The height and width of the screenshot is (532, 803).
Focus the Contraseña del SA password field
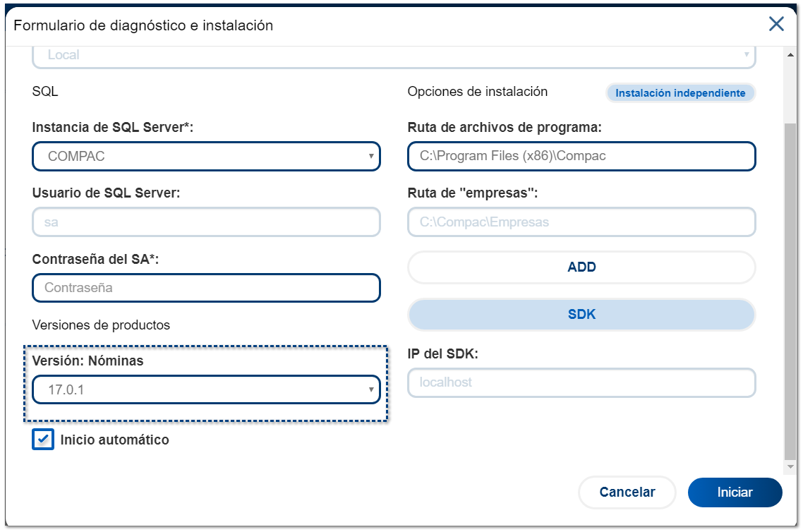[206, 288]
